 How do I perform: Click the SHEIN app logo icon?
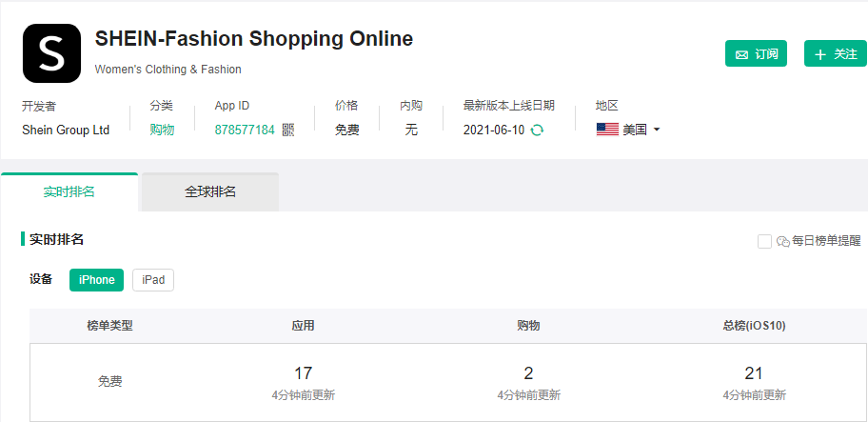[51, 53]
